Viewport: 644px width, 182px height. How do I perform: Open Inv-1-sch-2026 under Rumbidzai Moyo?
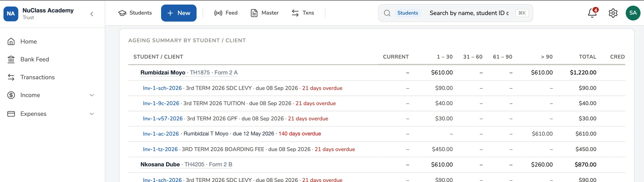162,88
